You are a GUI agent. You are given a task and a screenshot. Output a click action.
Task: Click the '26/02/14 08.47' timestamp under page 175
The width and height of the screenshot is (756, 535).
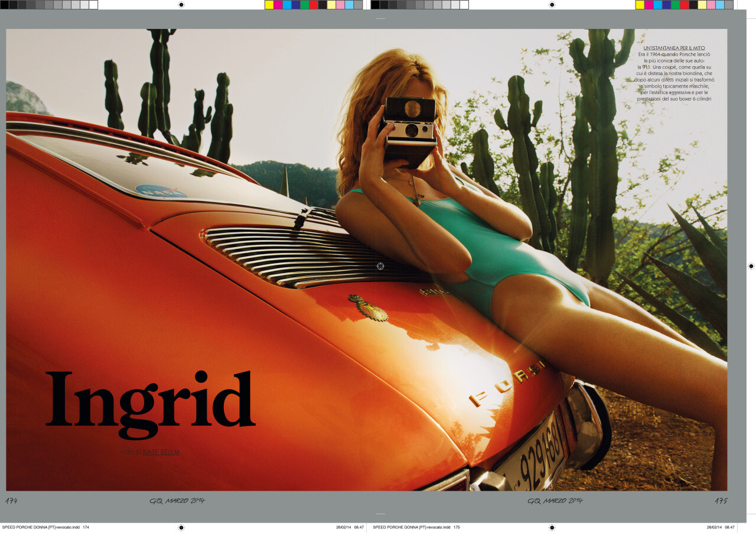[x=721, y=527]
